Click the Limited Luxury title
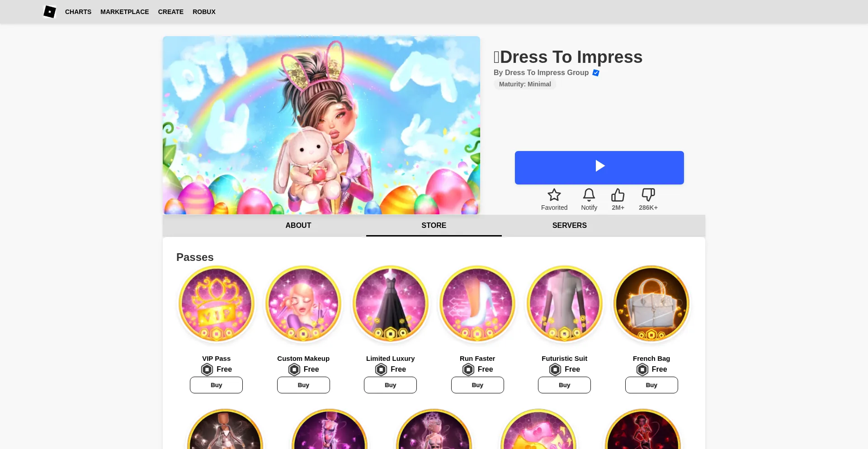 pyautogui.click(x=391, y=359)
